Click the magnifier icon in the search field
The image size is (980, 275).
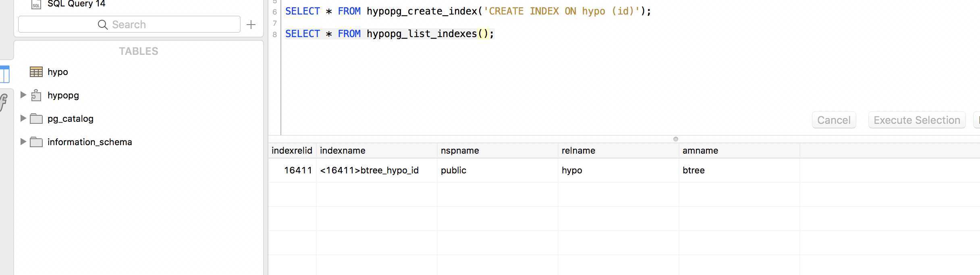coord(103,25)
